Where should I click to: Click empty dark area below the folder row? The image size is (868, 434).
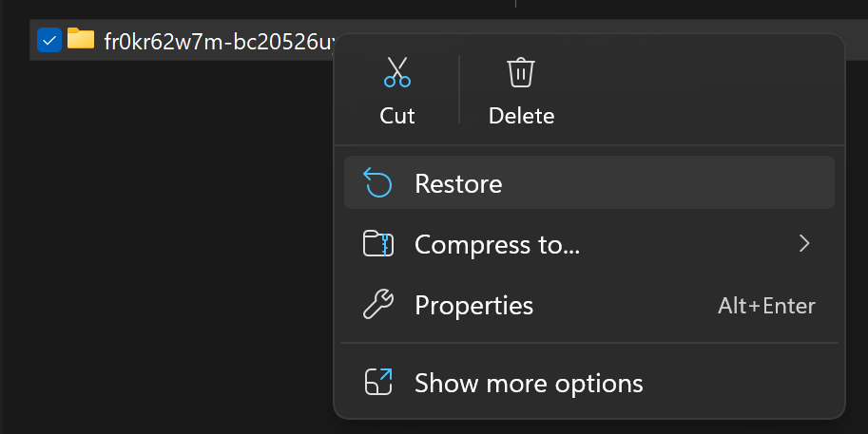tap(162, 237)
